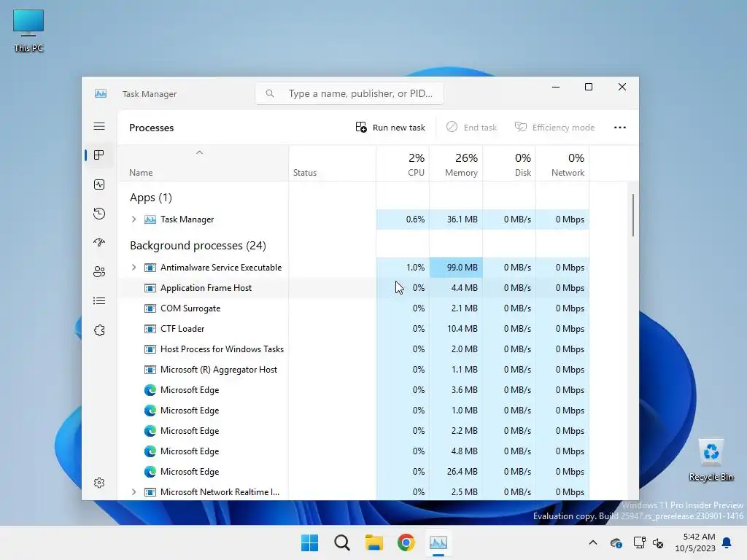Select the COM Surrogate process

click(x=354, y=308)
